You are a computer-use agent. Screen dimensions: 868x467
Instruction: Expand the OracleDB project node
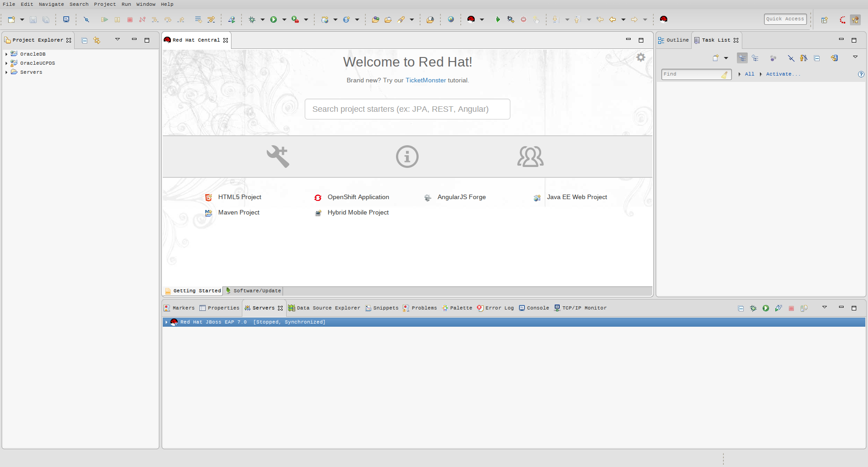(x=6, y=54)
